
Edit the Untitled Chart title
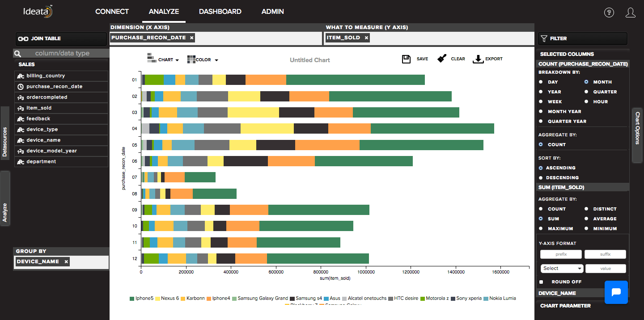[310, 60]
